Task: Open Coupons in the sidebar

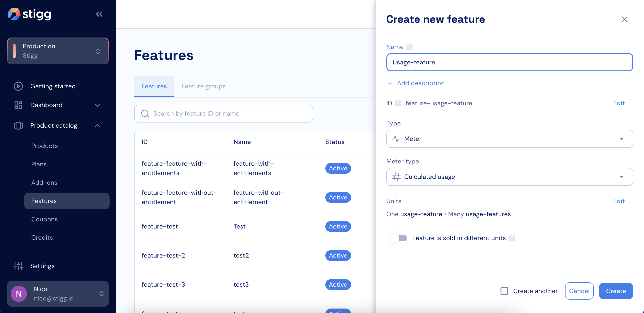Action: tap(44, 219)
